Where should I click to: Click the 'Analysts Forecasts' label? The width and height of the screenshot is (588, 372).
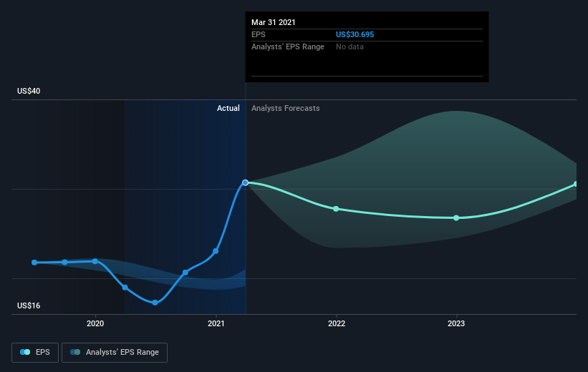285,108
